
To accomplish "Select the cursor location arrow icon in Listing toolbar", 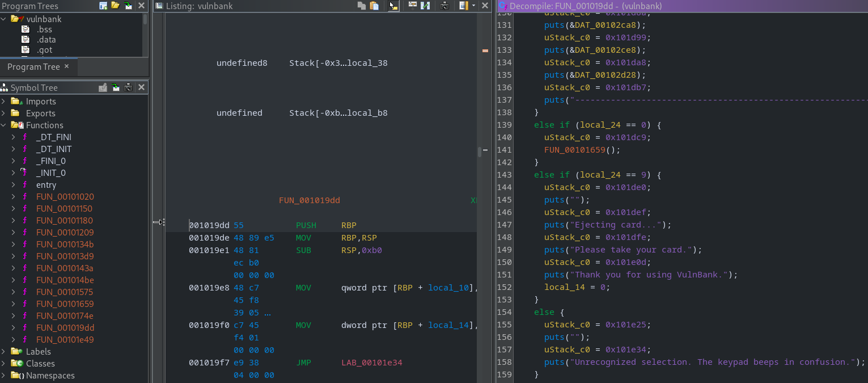I will pos(393,6).
